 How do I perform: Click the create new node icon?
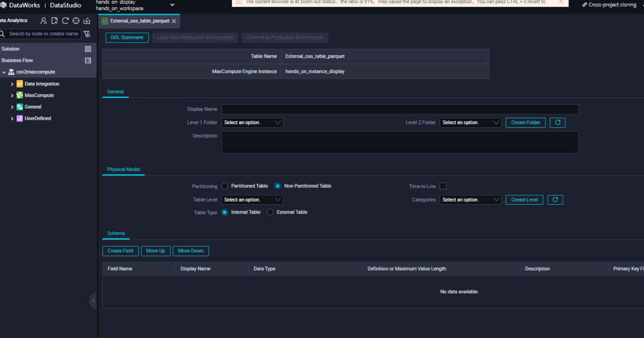pos(55,21)
